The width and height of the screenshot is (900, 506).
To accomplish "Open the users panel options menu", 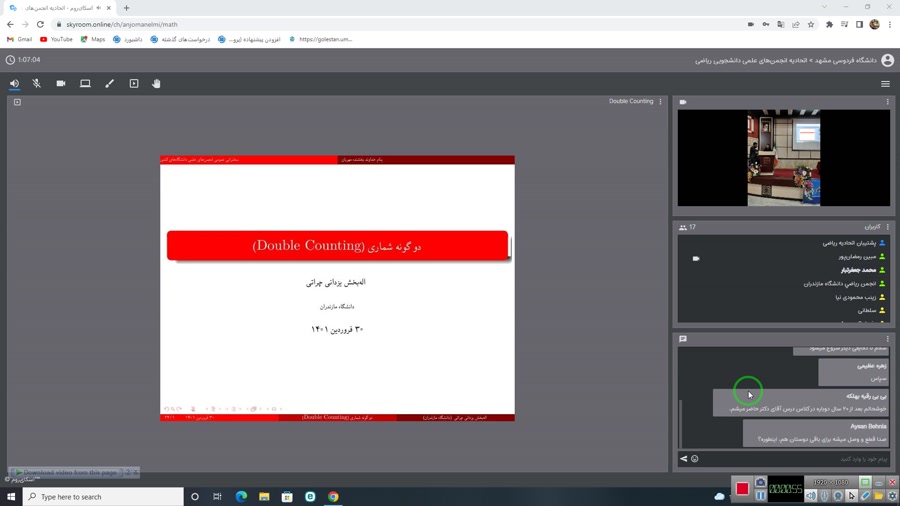I will tap(887, 227).
